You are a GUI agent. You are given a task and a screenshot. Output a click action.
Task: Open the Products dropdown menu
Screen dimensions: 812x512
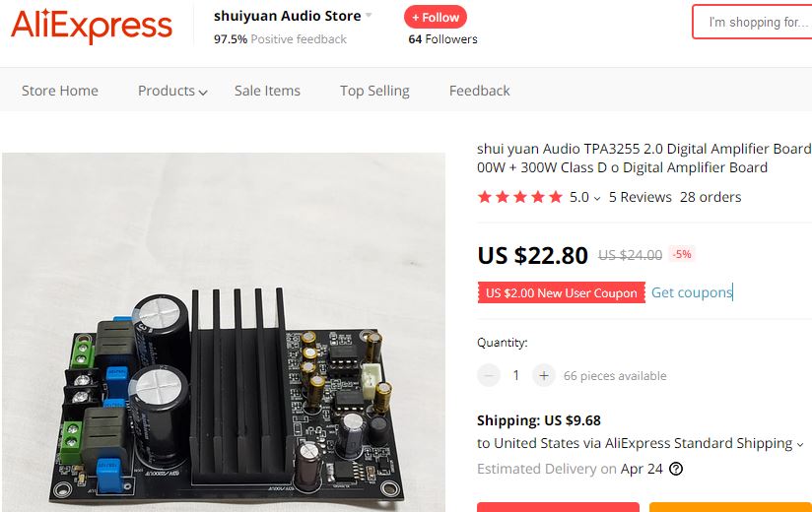pyautogui.click(x=172, y=91)
